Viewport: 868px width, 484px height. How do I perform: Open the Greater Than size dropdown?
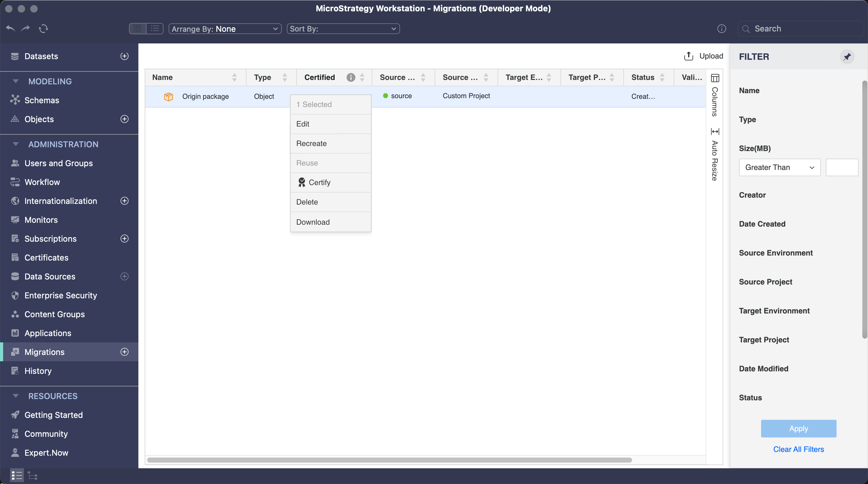coord(779,167)
